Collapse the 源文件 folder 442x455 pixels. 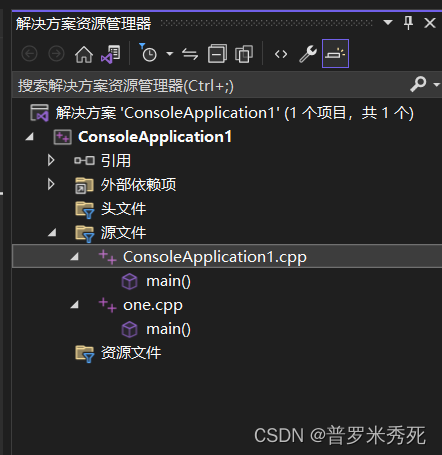click(x=52, y=232)
